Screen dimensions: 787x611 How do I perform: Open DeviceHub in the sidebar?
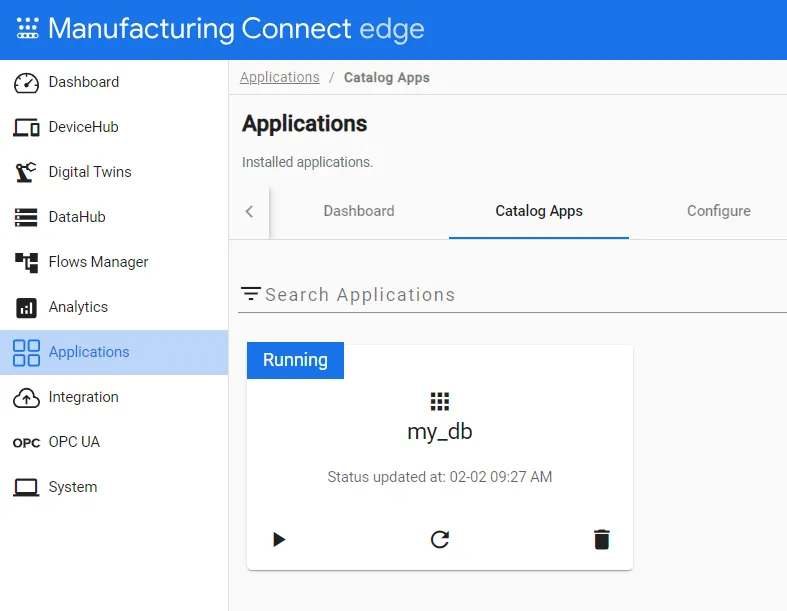pyautogui.click(x=114, y=127)
